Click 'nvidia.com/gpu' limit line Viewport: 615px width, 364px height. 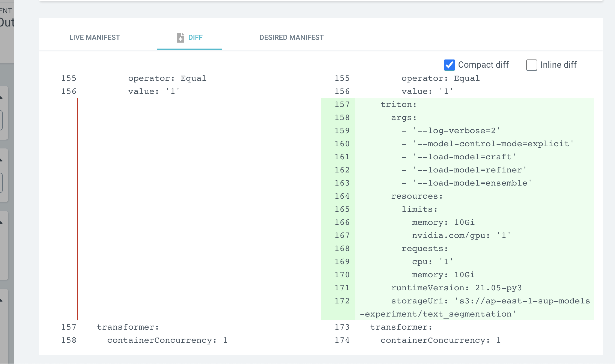click(461, 235)
